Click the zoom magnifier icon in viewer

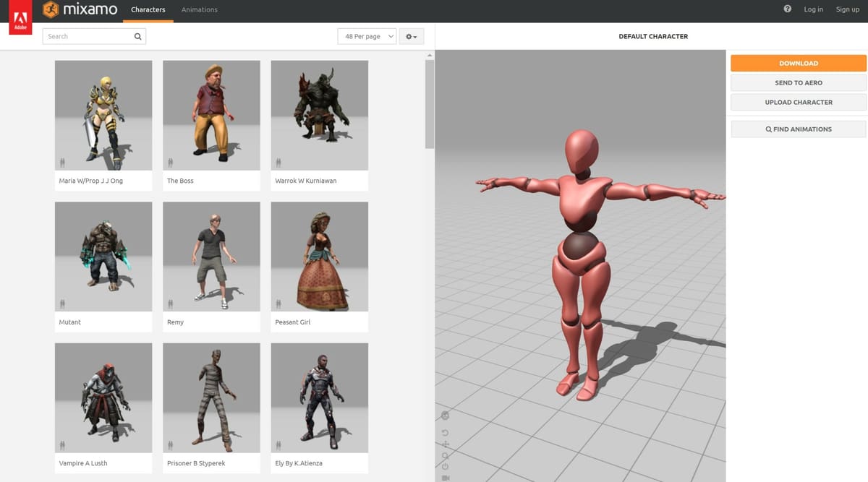tap(446, 455)
